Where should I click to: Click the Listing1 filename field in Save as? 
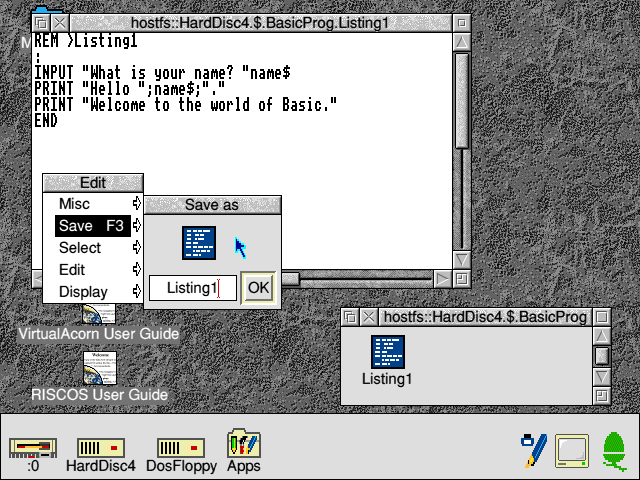[x=193, y=288]
